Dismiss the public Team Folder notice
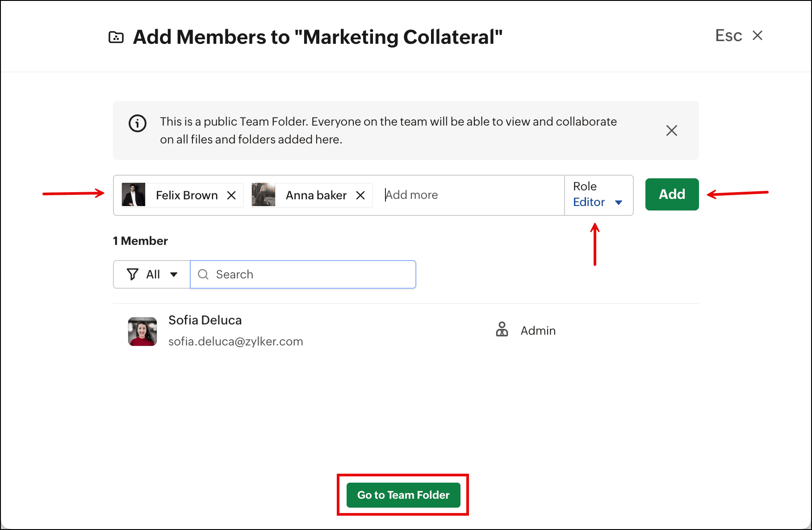Screen dimensions: 812x530 [x=671, y=130]
